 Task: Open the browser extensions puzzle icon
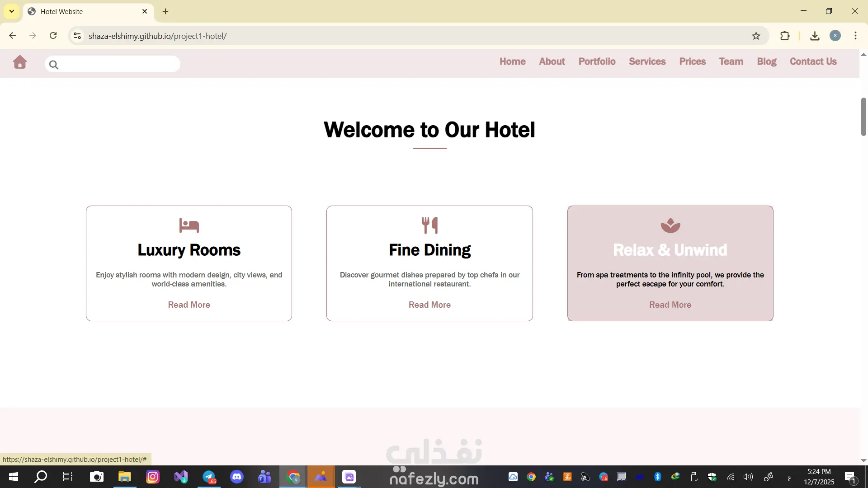(785, 36)
